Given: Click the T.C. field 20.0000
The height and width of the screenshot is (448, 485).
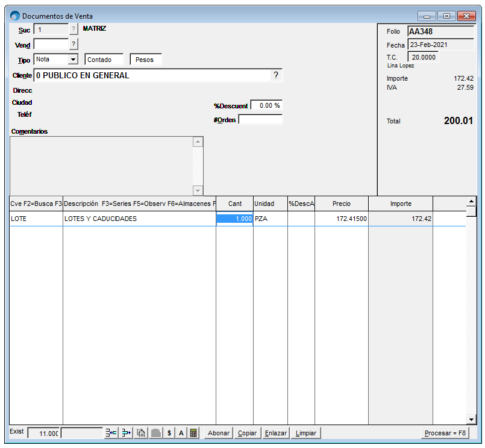Looking at the screenshot, I should [423, 57].
